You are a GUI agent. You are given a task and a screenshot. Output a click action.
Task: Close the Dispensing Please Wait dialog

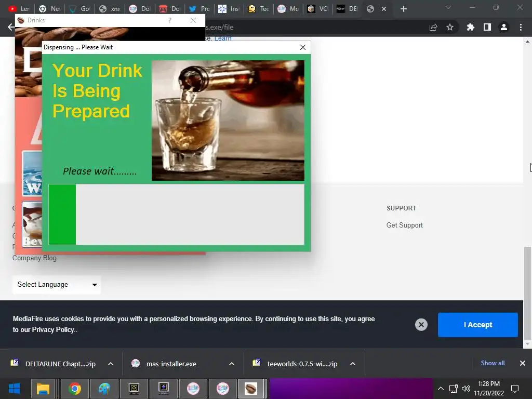[x=303, y=47]
